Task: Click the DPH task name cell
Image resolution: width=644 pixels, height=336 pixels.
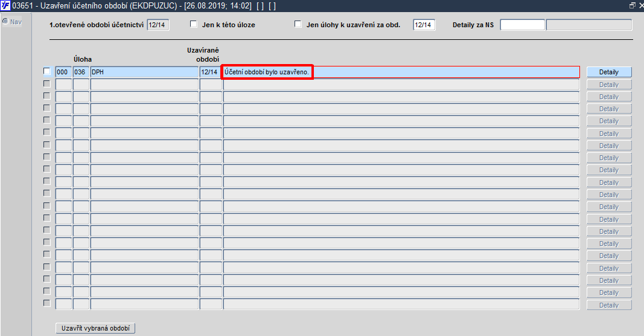Action: click(144, 72)
